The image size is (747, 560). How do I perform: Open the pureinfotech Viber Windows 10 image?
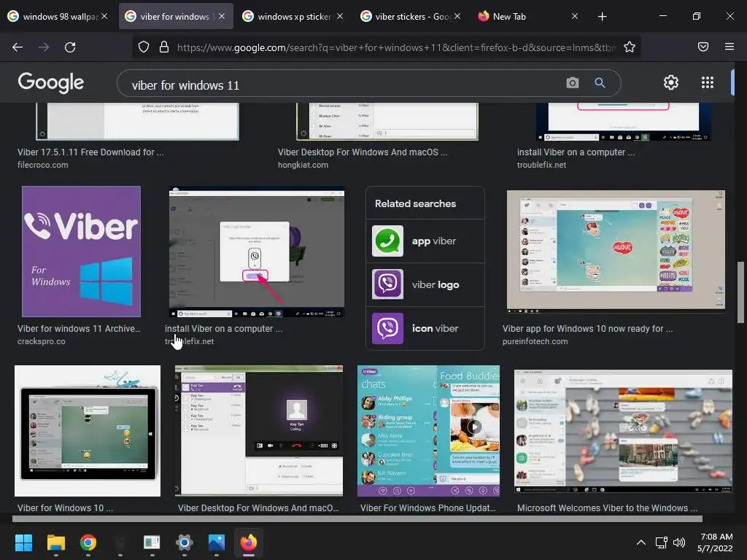[x=616, y=252]
